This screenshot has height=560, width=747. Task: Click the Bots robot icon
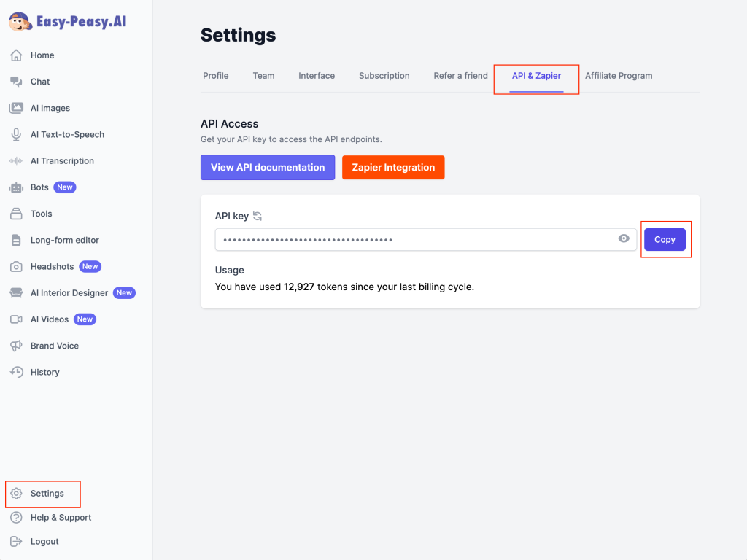point(16,187)
